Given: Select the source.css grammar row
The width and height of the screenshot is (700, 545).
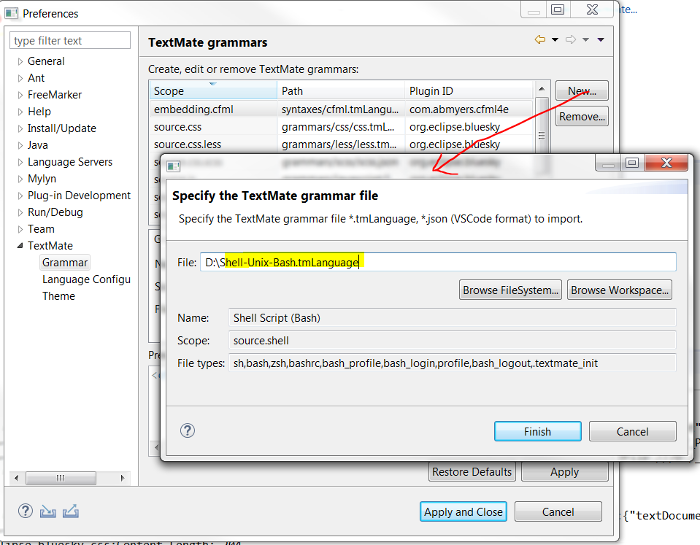Looking at the screenshot, I should tap(341, 127).
